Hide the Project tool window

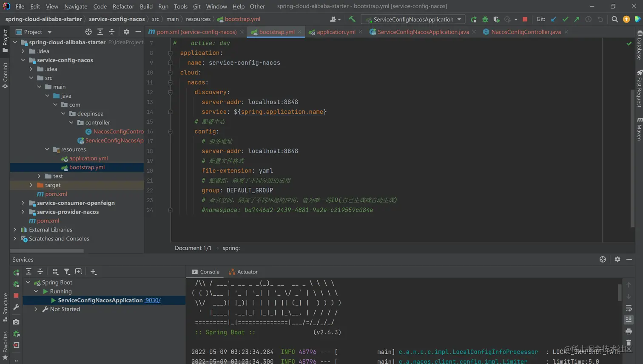138,32
